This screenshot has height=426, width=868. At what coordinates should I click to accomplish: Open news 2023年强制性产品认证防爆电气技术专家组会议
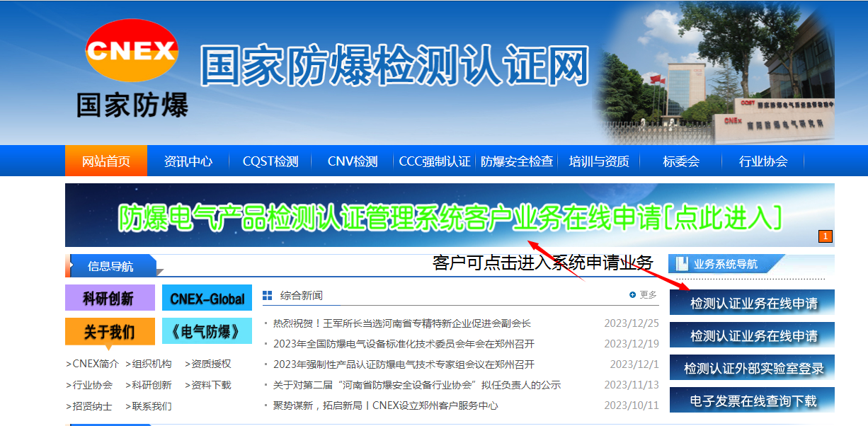point(404,364)
